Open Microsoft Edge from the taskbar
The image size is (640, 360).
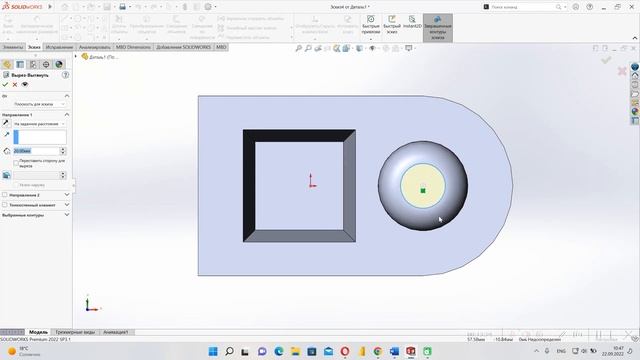(x=279, y=351)
